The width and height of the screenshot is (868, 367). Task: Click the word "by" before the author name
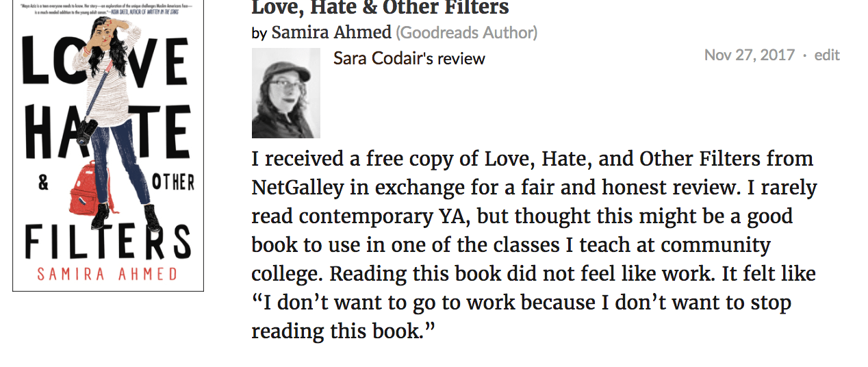pyautogui.click(x=259, y=33)
